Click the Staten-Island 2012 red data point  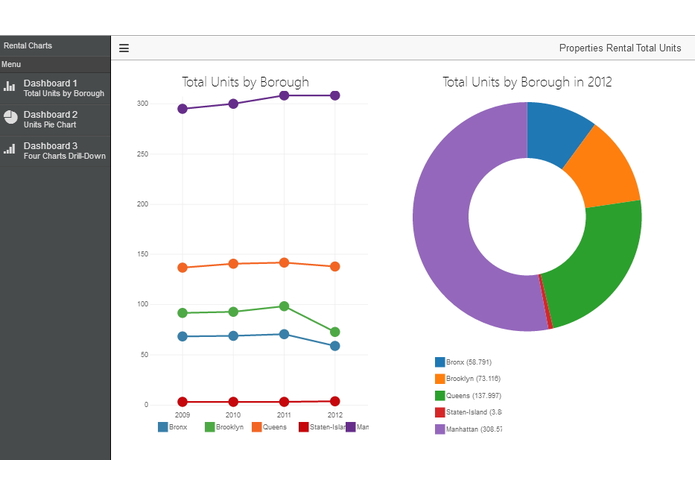tap(335, 401)
